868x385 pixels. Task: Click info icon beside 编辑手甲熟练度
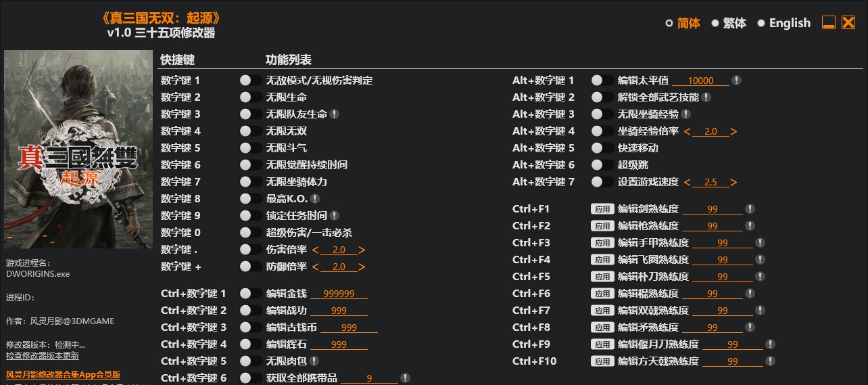pos(760,243)
